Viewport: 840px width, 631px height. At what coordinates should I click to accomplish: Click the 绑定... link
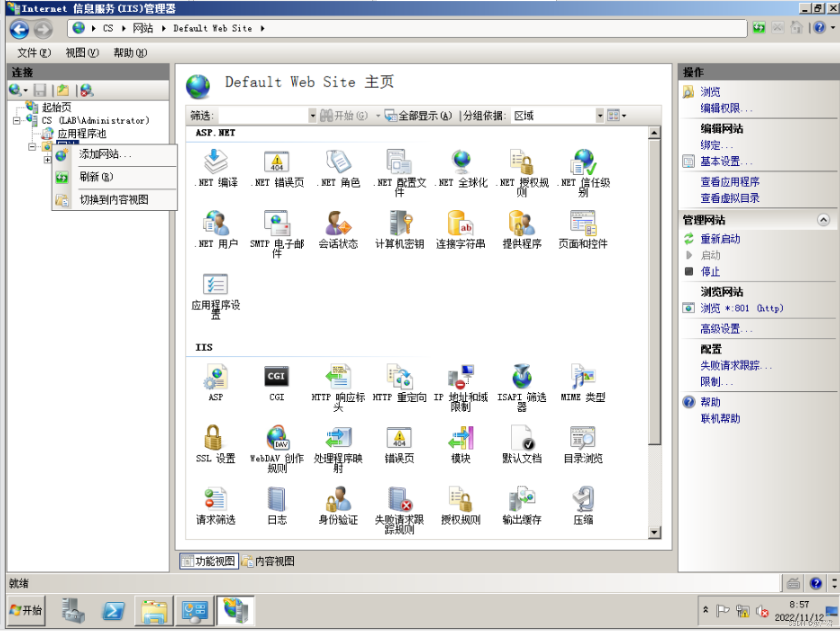(717, 145)
